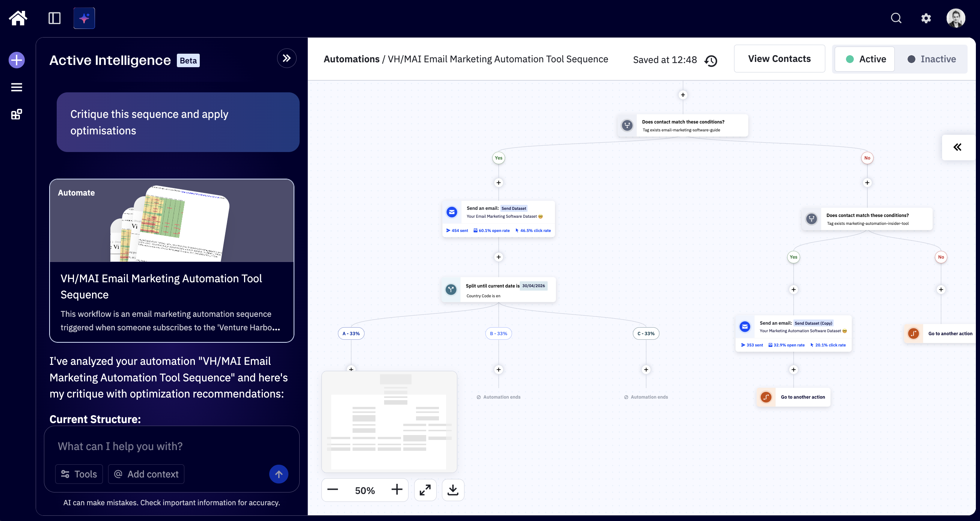Click the Yes branch under marketing-automation-insider-tool
The width and height of the screenshot is (980, 521).
[793, 257]
